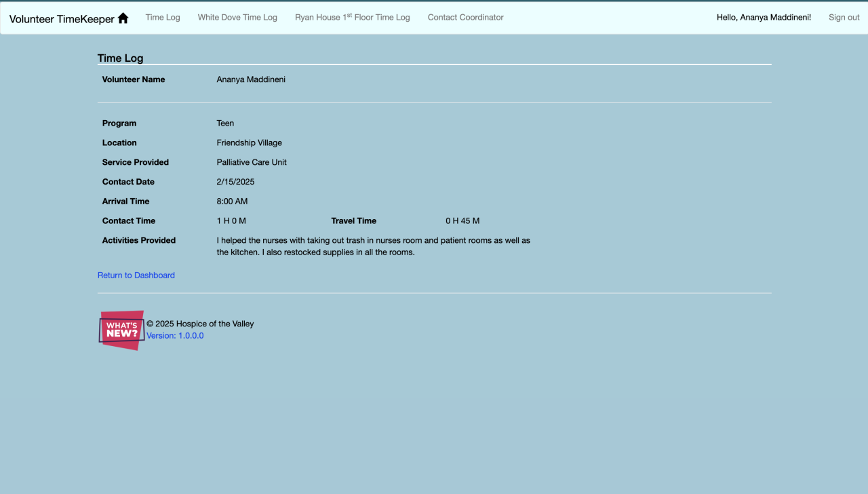
Task: Go to White Dove Time Log
Action: [x=237, y=18]
